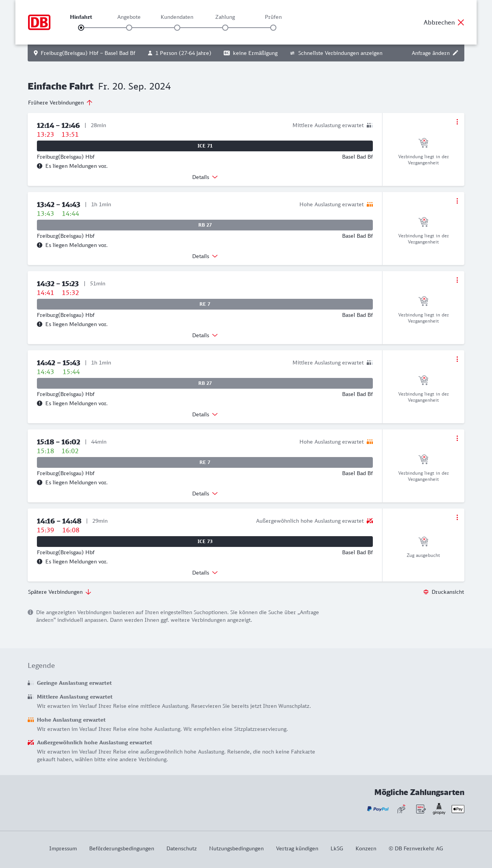Expand Details for the 15:18 RE 7 connection
Screen dimensions: 492x868
click(x=205, y=494)
